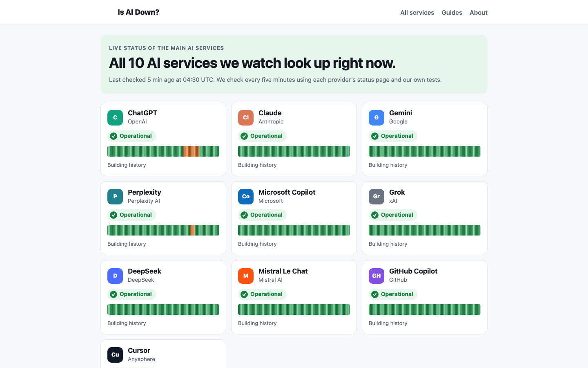Screen dimensions: 588x368
Task: Click GitHub Copilot's Operational status badge
Action: click(393, 294)
